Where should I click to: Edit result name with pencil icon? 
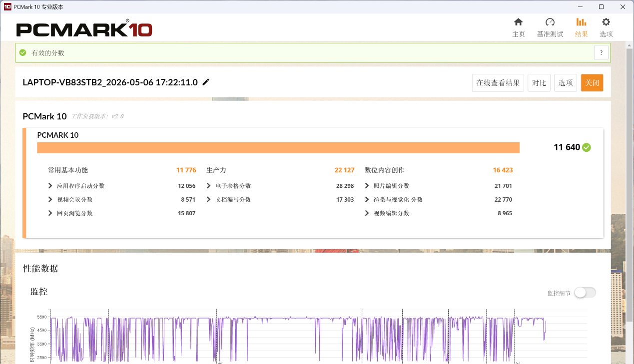tap(206, 82)
